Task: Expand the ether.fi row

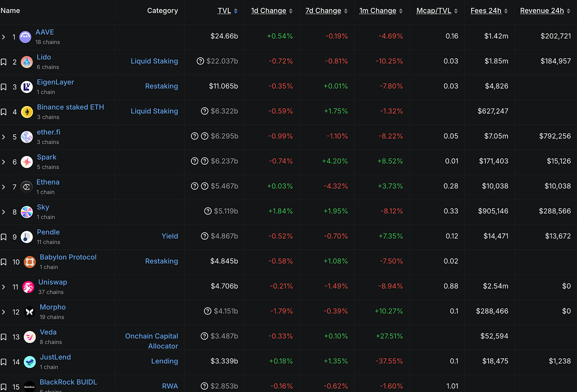Action: coord(4,137)
